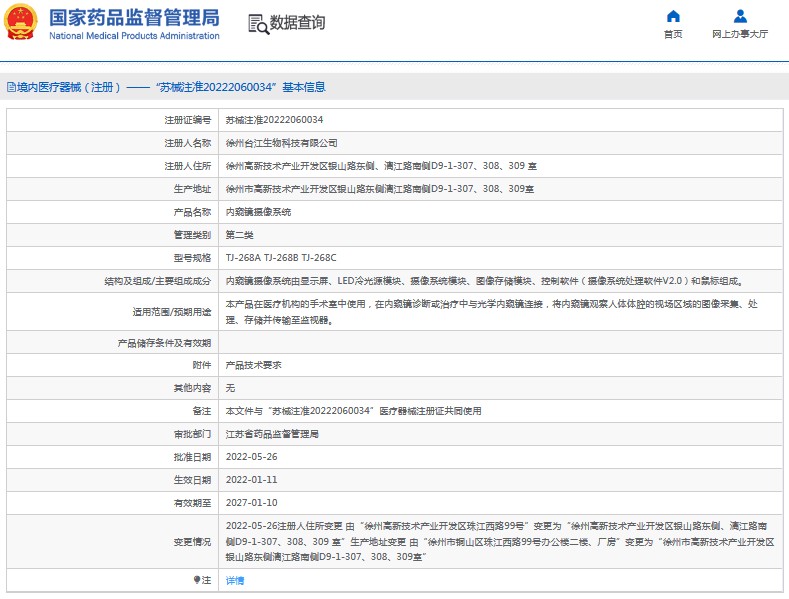The image size is (789, 599).
Task: Click the 数据查询 heading text
Action: [x=297, y=23]
